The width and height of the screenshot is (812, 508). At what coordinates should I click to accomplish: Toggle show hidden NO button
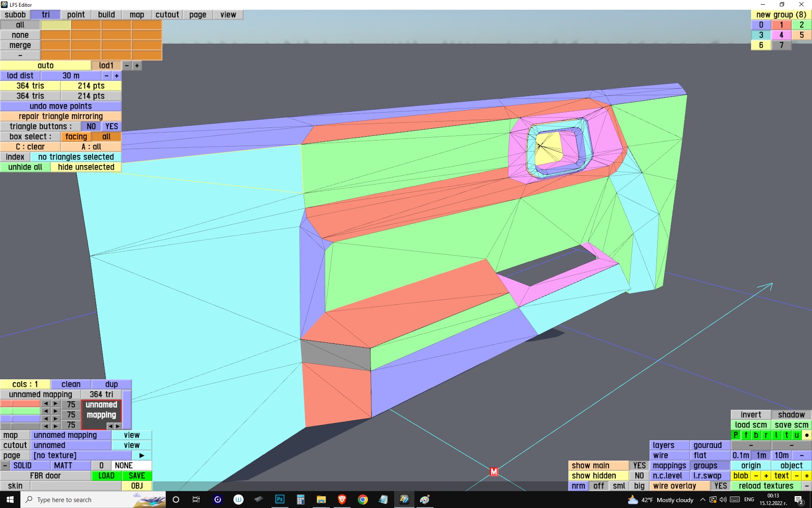click(639, 476)
